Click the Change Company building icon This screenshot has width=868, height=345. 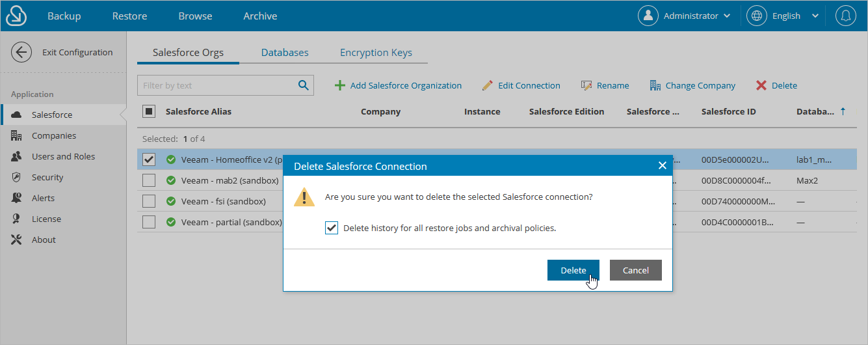[x=655, y=85]
